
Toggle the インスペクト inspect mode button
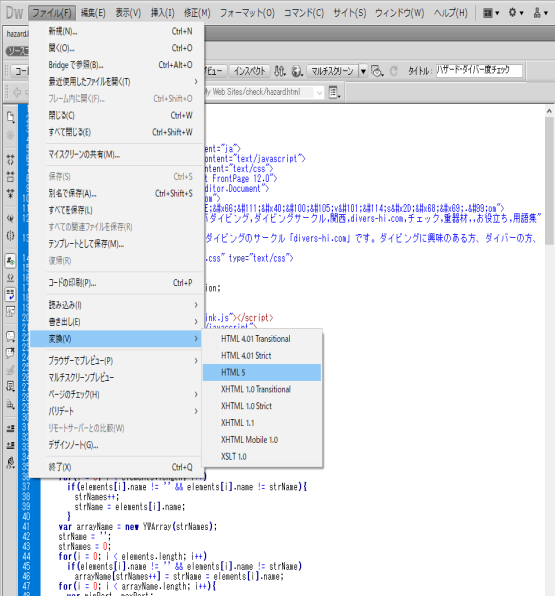[249, 71]
